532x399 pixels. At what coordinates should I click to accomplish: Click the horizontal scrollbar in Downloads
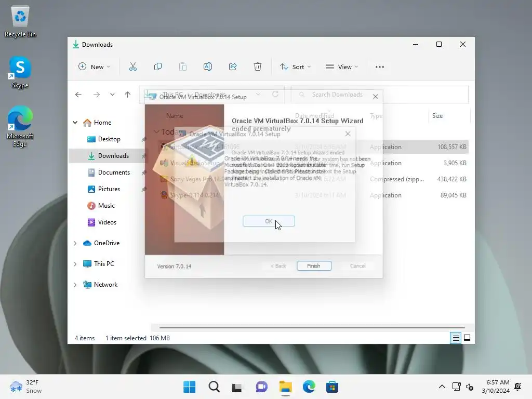(x=312, y=328)
